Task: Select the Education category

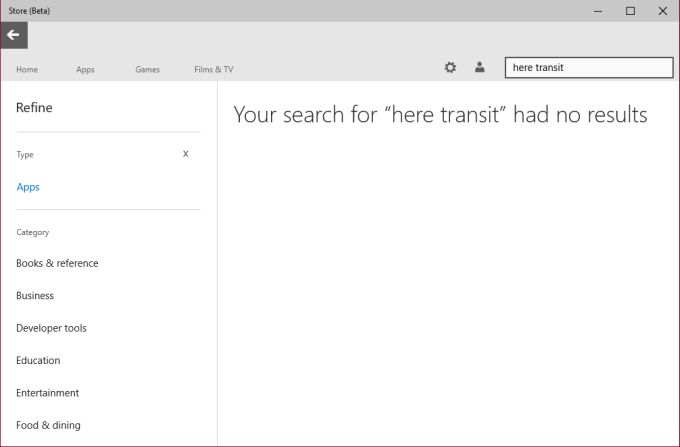Action: tap(38, 360)
